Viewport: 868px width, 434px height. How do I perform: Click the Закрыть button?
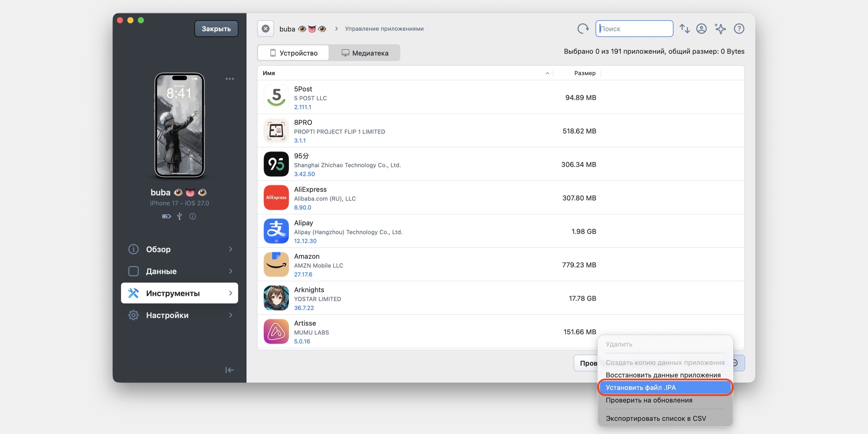(x=216, y=28)
